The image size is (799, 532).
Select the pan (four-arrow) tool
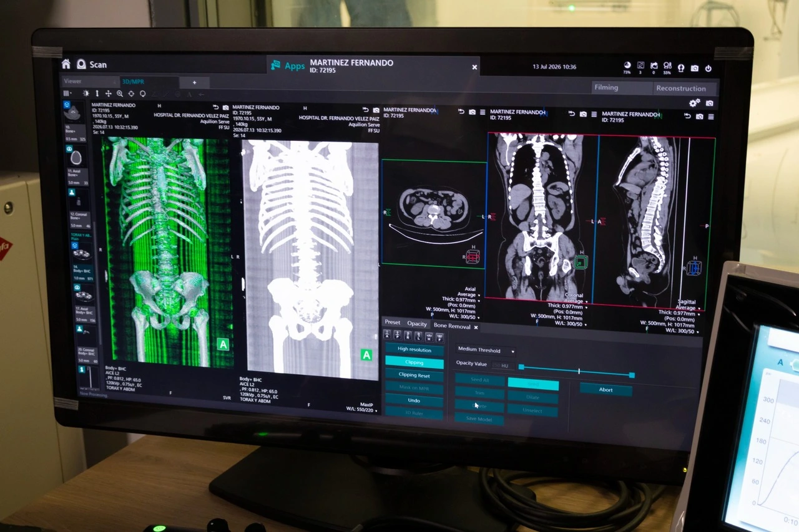[x=108, y=94]
